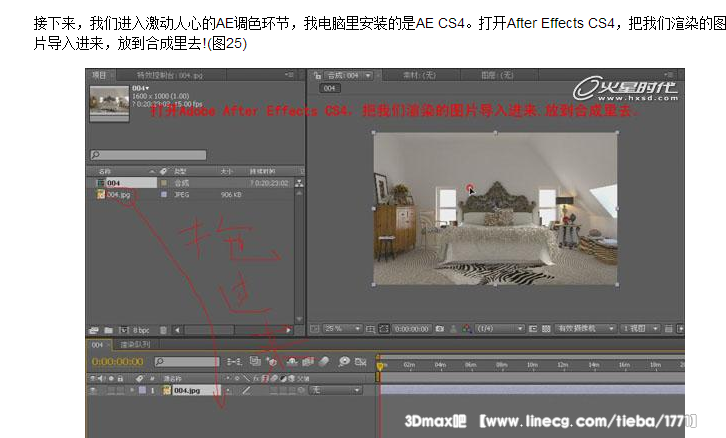This screenshot has width=726, height=438.
Task: Click the new composition icon in Project panel
Action: (123, 330)
